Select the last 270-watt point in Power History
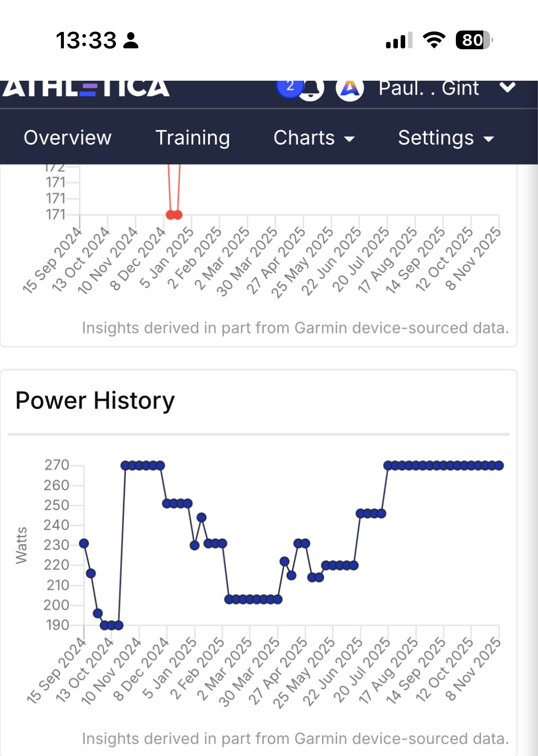Screen dimensions: 538x756 pyautogui.click(x=499, y=466)
